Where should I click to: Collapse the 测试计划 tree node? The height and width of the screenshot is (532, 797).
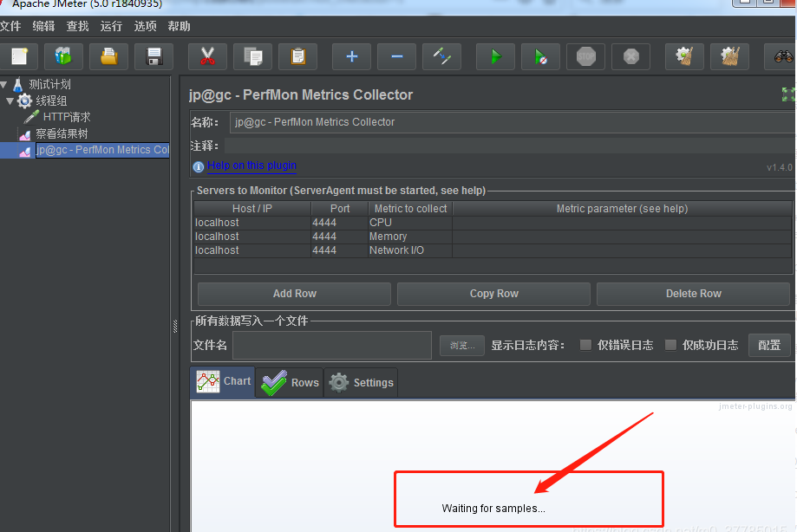point(3,84)
